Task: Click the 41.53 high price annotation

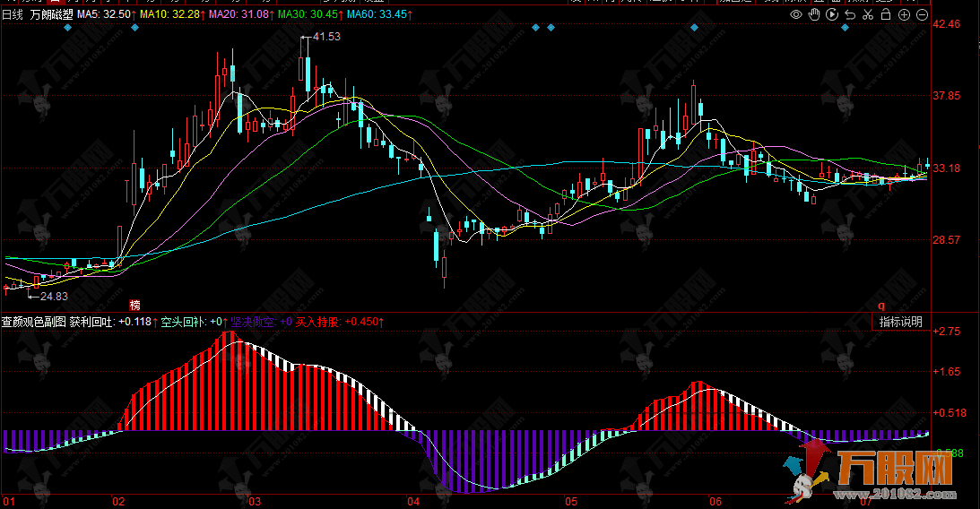Action: pos(326,37)
